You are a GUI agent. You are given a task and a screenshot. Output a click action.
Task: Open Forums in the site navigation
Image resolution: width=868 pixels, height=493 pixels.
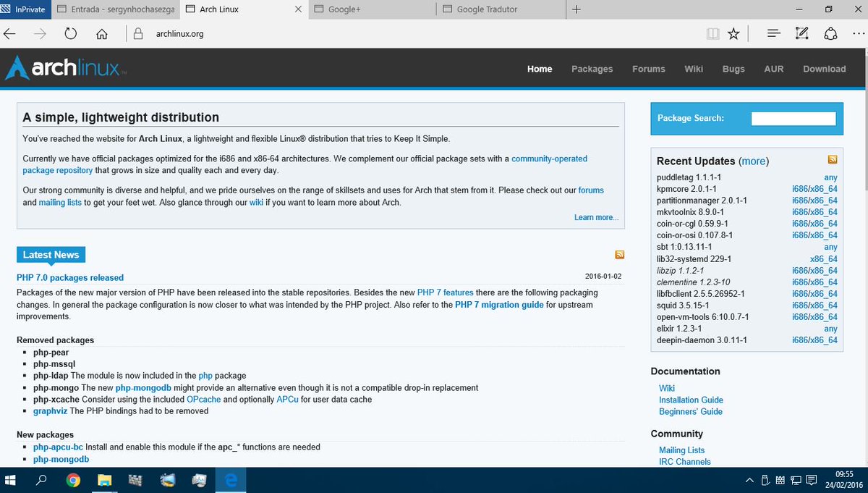[648, 69]
